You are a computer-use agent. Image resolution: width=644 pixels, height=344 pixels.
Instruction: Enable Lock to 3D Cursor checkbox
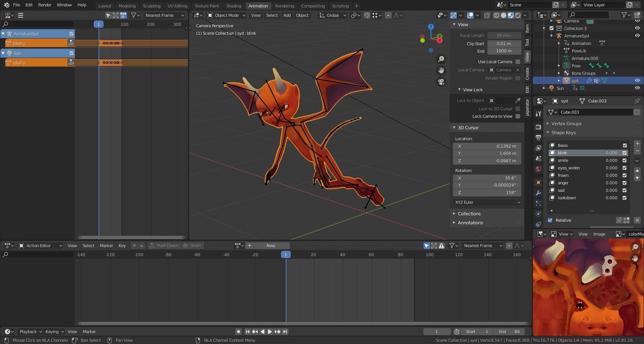tap(518, 109)
